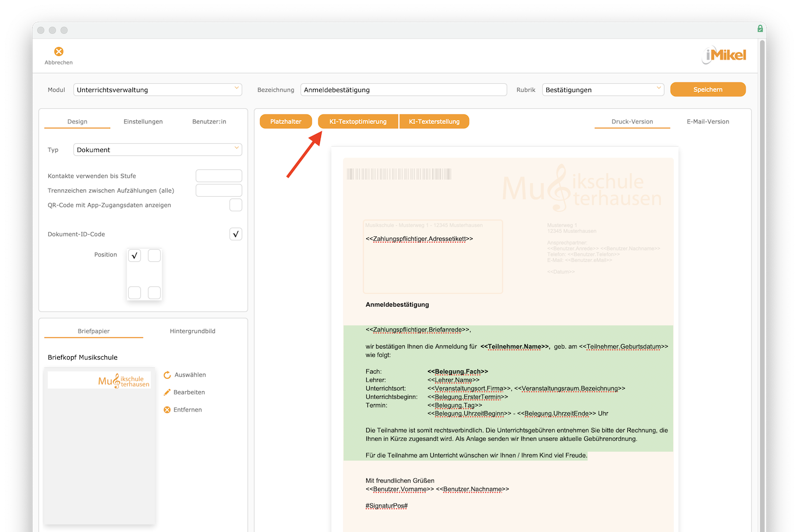Image resolution: width=799 pixels, height=532 pixels.
Task: Click the Teilnehmer.Geburtsdatum placeholder
Action: (x=624, y=346)
